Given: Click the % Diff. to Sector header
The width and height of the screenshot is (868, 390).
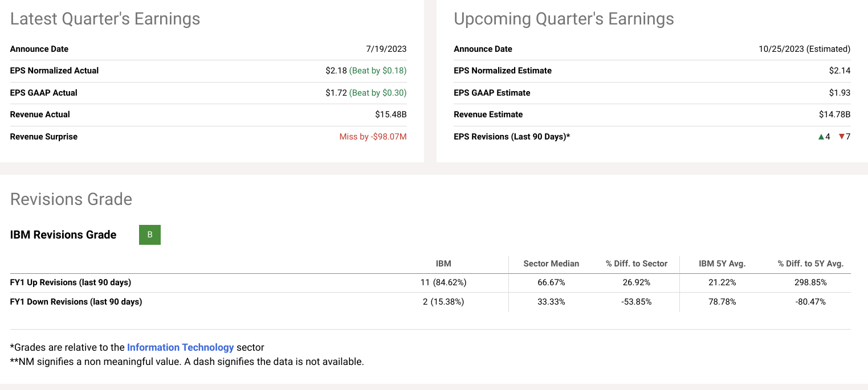Looking at the screenshot, I should click(x=637, y=264).
